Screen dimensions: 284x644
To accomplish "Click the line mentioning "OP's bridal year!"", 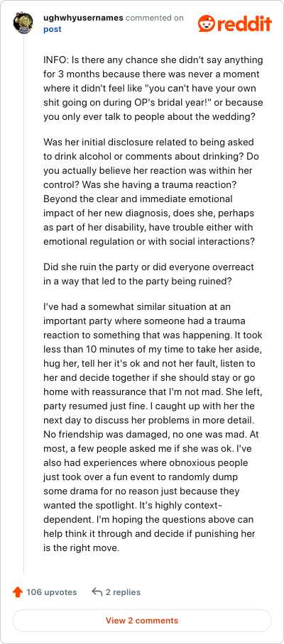I will (x=153, y=102).
